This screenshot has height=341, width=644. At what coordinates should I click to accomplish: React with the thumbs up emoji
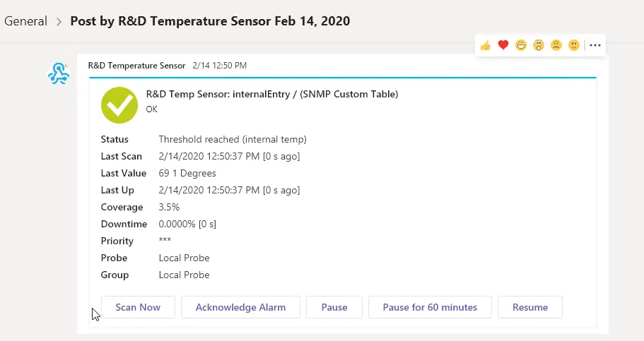486,45
